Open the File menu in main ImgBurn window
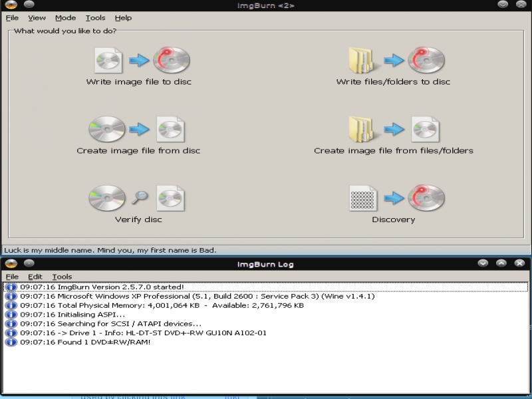532x399 pixels. pos(12,18)
